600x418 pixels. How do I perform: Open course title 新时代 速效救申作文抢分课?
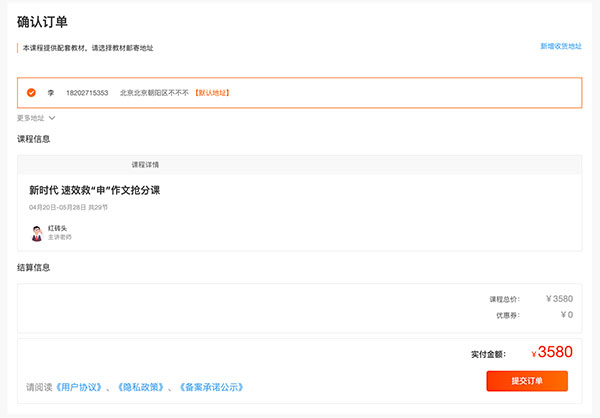point(95,190)
